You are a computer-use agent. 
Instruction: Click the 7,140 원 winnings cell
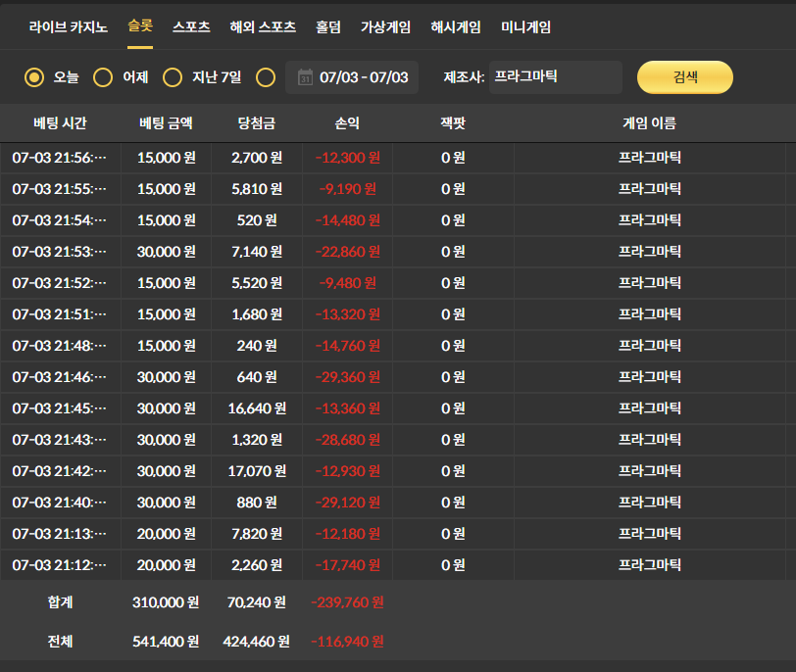click(x=257, y=252)
